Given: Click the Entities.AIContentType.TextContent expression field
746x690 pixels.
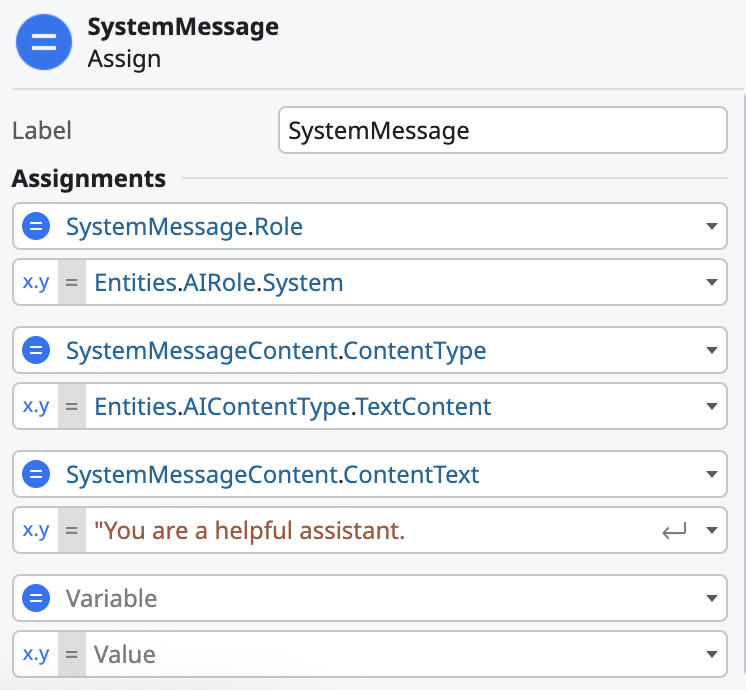Looking at the screenshot, I should click(x=370, y=406).
